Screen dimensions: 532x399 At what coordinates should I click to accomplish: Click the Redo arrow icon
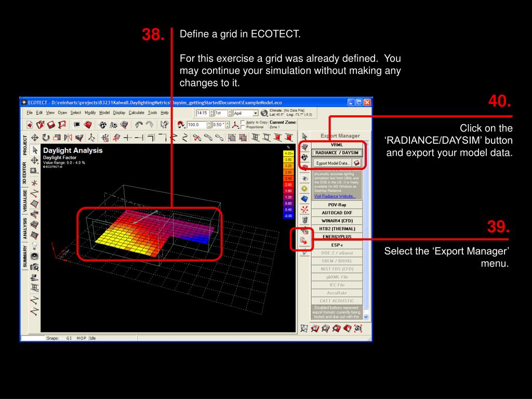tap(150, 125)
